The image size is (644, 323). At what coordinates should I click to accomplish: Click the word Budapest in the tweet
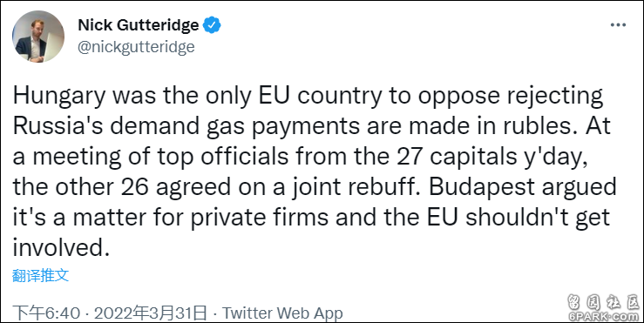pyautogui.click(x=484, y=187)
